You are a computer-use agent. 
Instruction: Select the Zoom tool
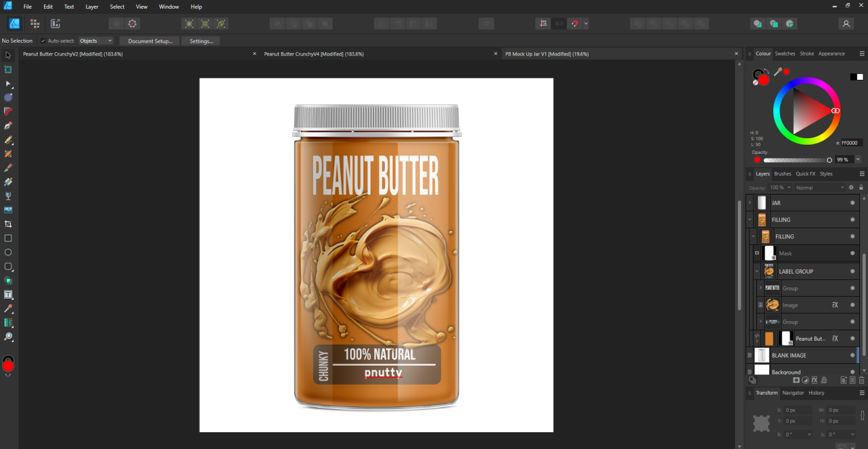click(8, 337)
